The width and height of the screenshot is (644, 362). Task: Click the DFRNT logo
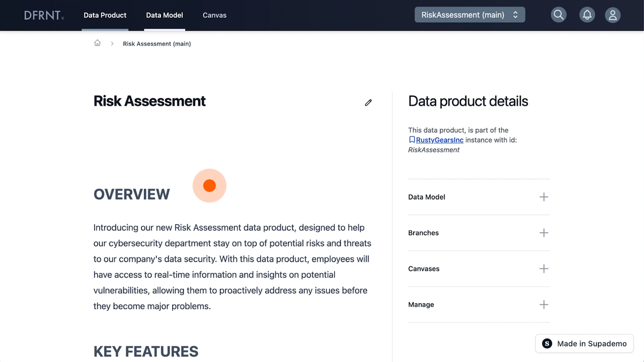click(x=43, y=15)
